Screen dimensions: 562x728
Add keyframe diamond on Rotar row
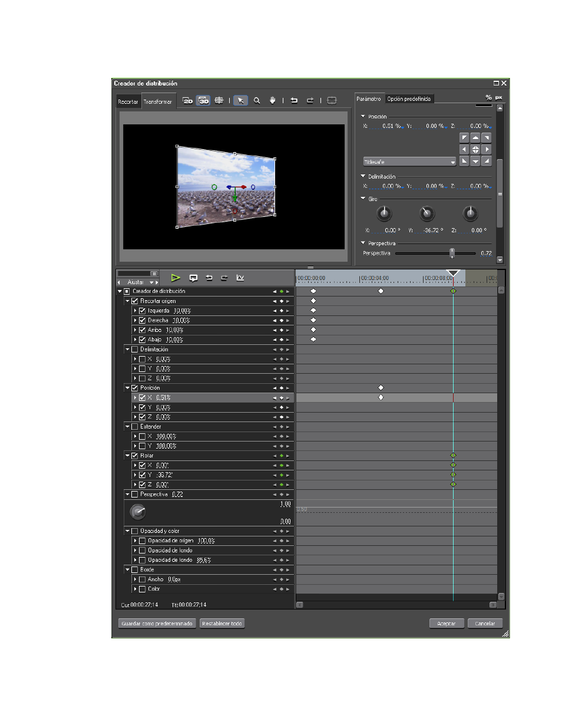pyautogui.click(x=282, y=456)
